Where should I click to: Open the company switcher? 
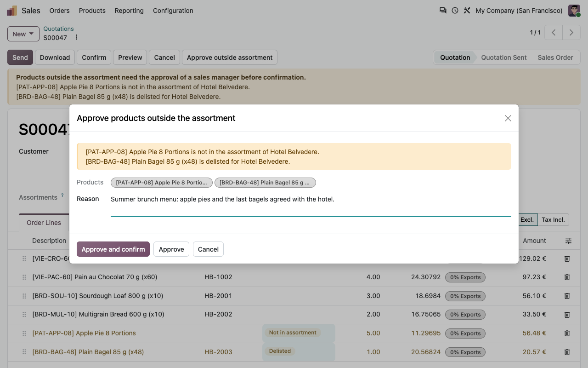(x=519, y=11)
